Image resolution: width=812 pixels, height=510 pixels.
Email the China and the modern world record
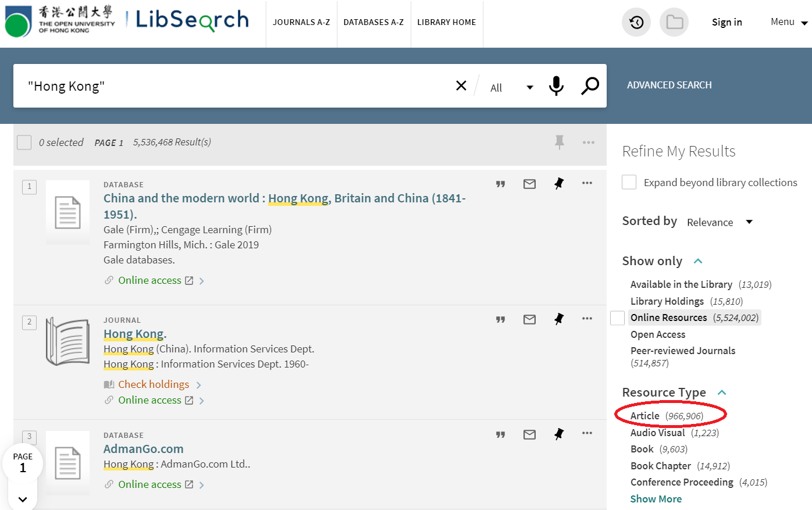[x=529, y=184]
